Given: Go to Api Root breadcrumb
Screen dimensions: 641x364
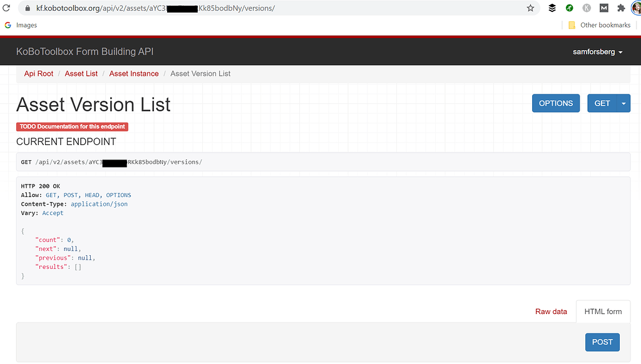Looking at the screenshot, I should (39, 74).
